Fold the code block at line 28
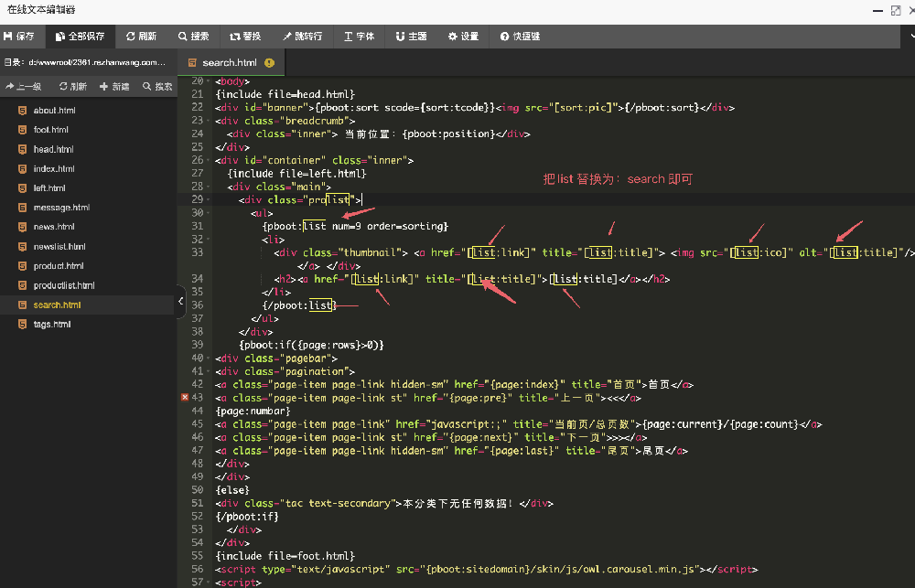Image resolution: width=915 pixels, height=588 pixels. click(209, 187)
